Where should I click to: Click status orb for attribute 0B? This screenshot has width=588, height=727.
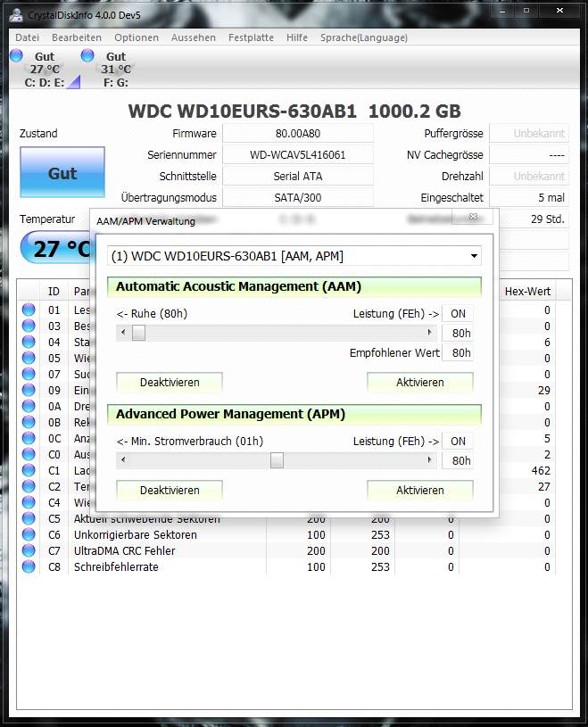(x=29, y=422)
